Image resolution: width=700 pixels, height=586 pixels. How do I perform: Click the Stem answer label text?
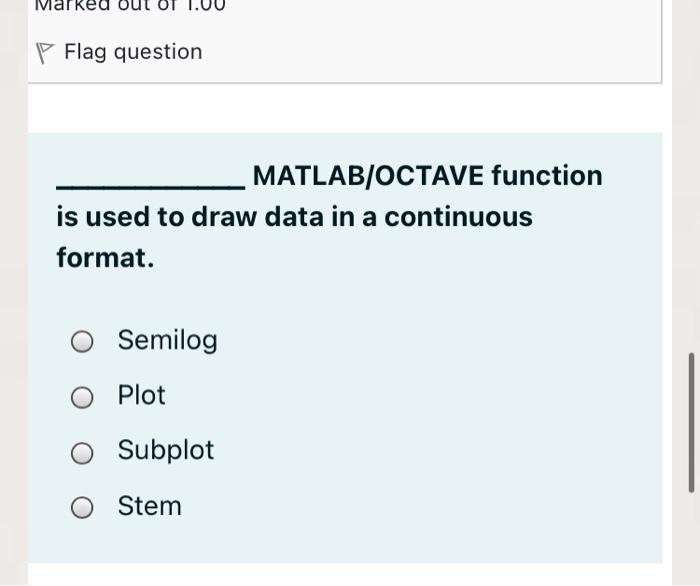[150, 506]
